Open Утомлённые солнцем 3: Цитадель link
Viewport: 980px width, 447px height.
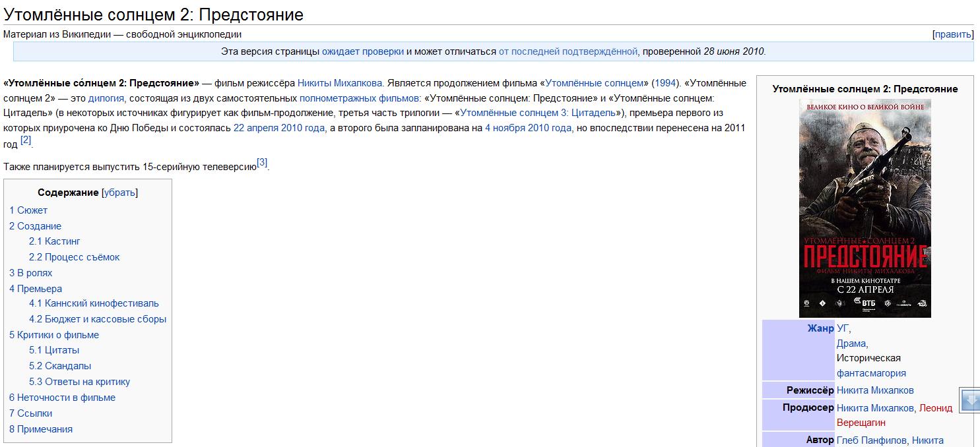(x=538, y=113)
